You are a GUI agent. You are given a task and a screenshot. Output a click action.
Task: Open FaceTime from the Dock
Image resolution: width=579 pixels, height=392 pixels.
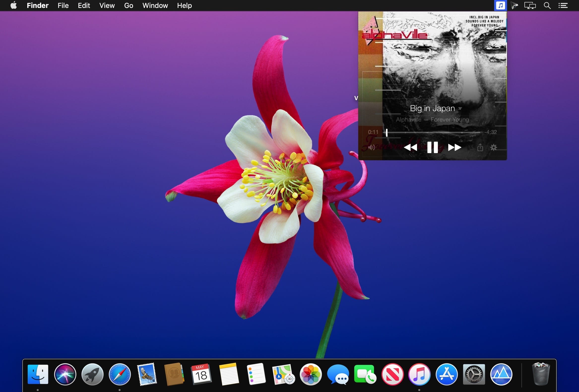365,374
